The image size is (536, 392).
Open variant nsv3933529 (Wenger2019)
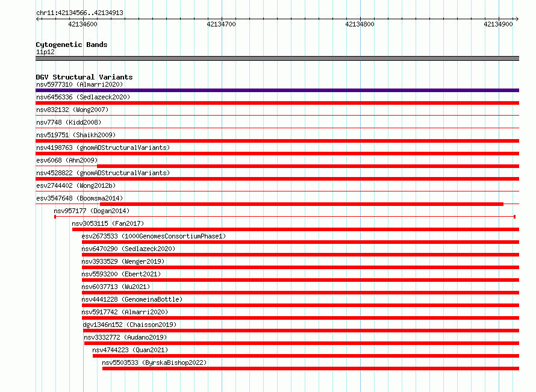[x=123, y=261]
